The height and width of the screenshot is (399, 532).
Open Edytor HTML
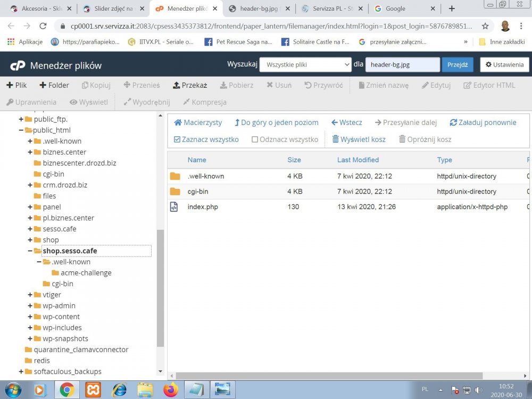489,85
